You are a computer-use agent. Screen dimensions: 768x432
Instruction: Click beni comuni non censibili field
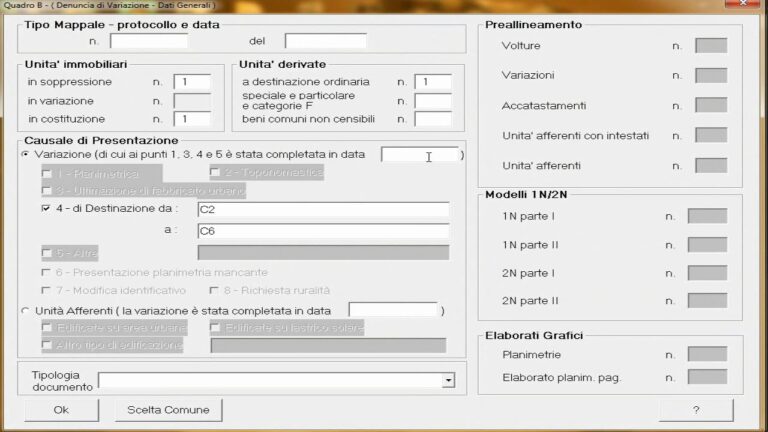coord(433,119)
